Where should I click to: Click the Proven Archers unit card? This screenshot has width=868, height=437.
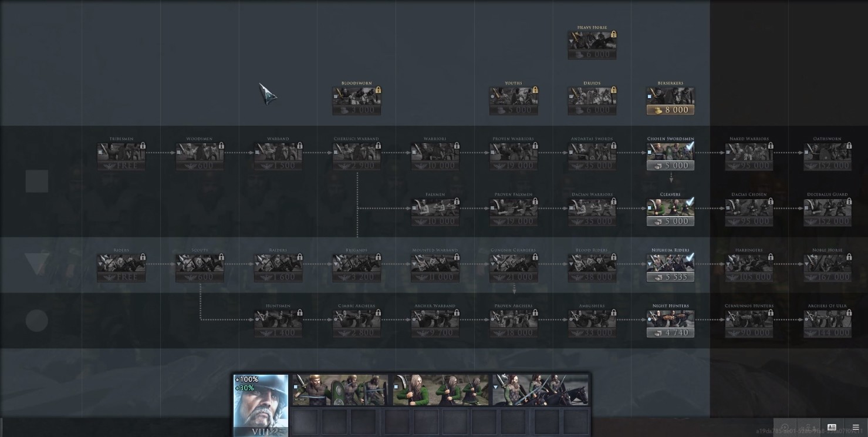click(x=514, y=324)
